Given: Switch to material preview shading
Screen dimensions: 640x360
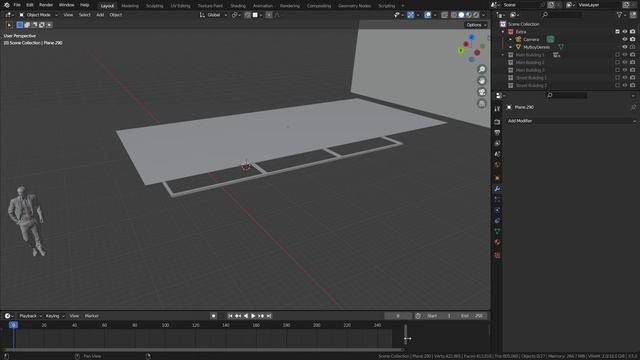Looking at the screenshot, I should [x=469, y=15].
